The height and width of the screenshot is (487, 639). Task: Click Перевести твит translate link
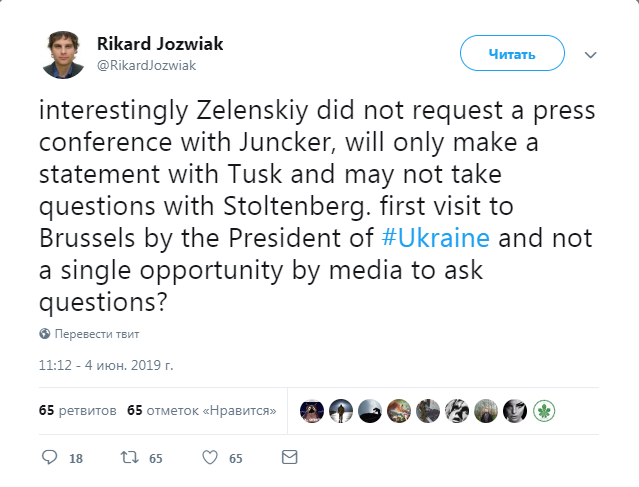point(96,334)
